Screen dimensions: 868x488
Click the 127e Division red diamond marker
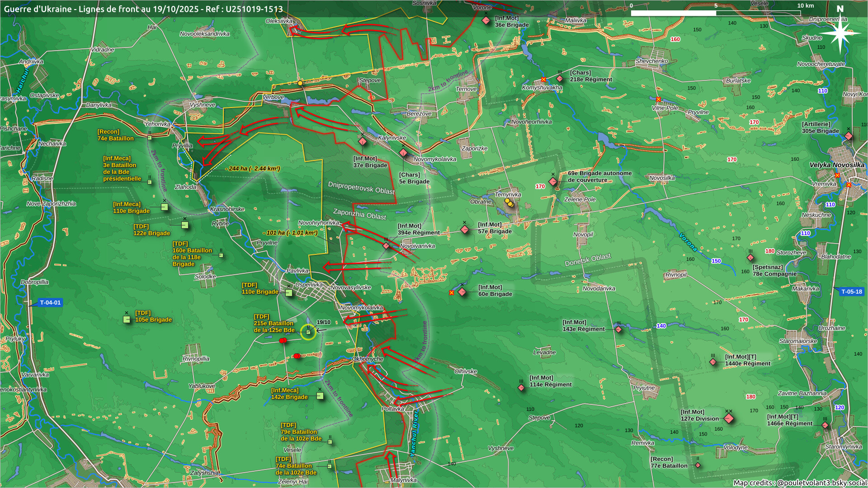729,418
